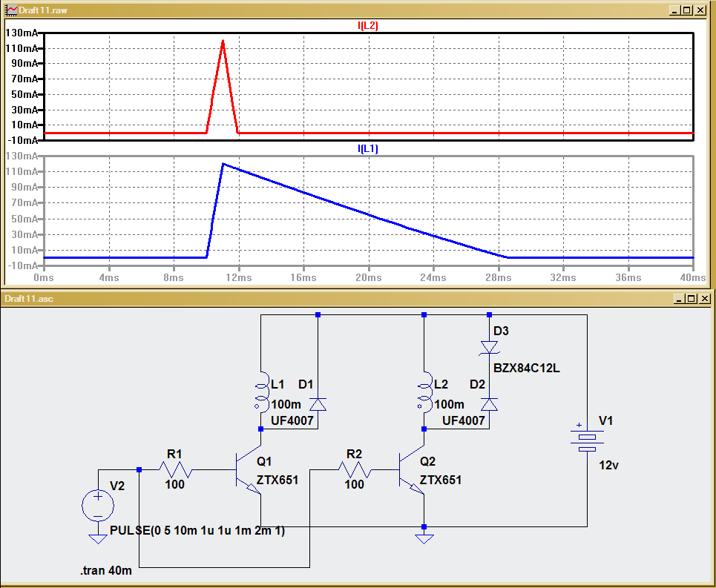Click the UF4007 label below L1
The height and width of the screenshot is (588, 716).
[292, 420]
